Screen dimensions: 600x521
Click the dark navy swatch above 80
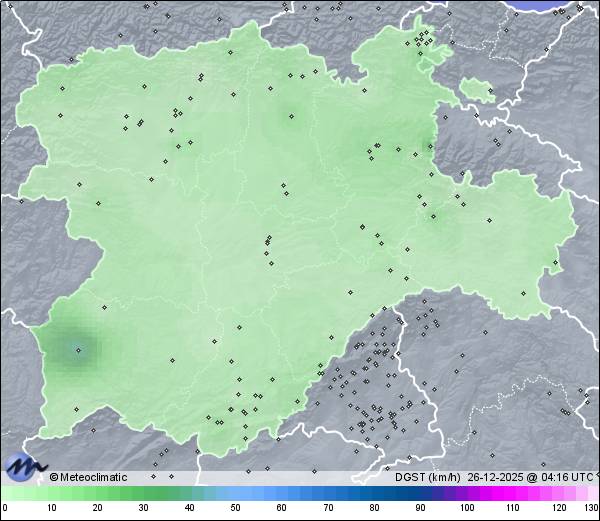pos(374,493)
